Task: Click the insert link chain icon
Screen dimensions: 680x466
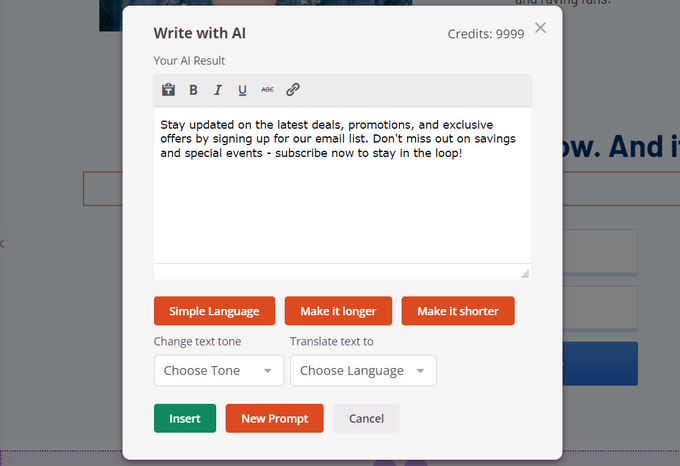Action: click(293, 90)
